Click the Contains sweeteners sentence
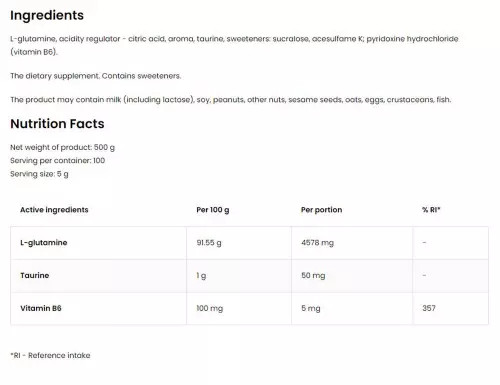The width and height of the screenshot is (500, 385). click(141, 76)
